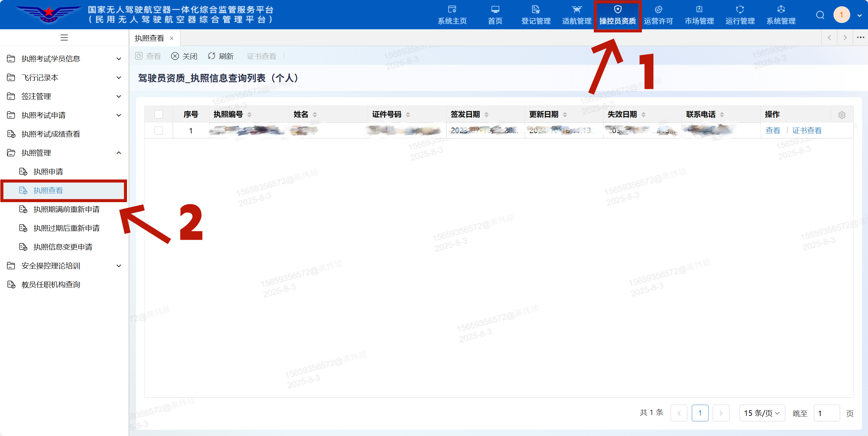The image size is (868, 436).
Task: Open the 运营许可 navigation icon
Action: [658, 9]
